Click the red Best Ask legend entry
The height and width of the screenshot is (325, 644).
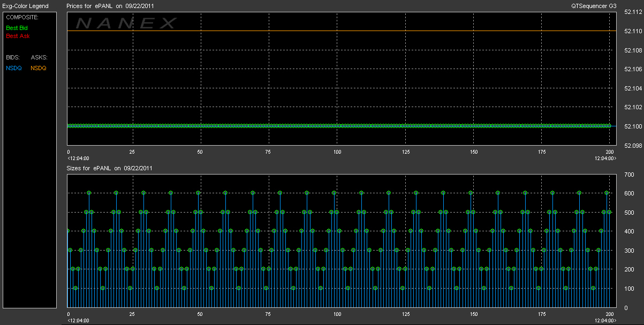click(x=18, y=36)
